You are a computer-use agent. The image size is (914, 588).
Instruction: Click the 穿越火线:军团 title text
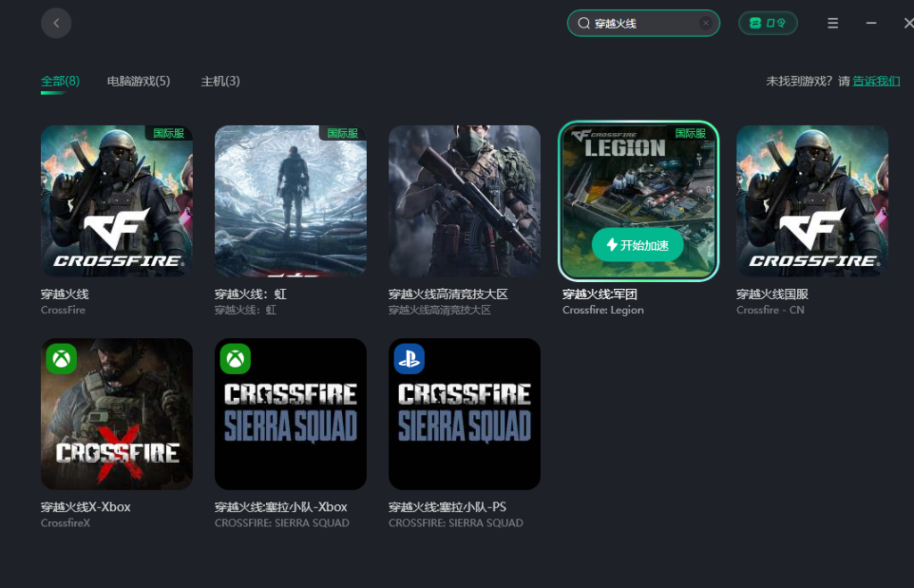(600, 294)
